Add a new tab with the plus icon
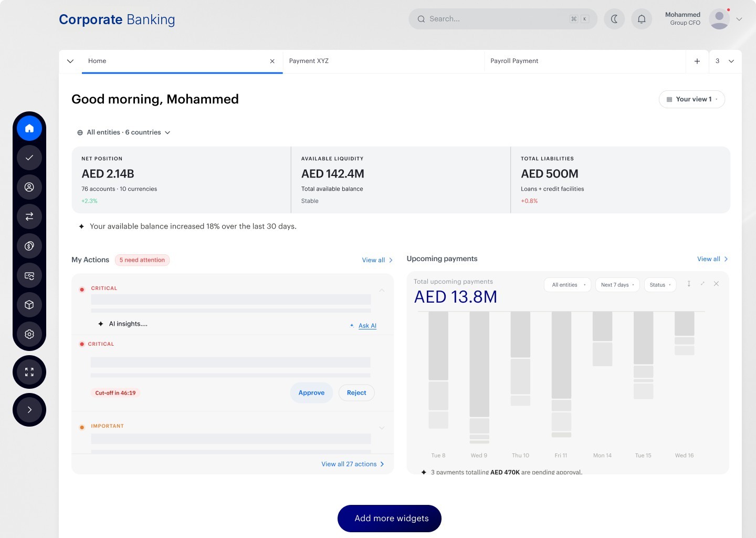Screen dimensions: 756x538 pos(697,61)
